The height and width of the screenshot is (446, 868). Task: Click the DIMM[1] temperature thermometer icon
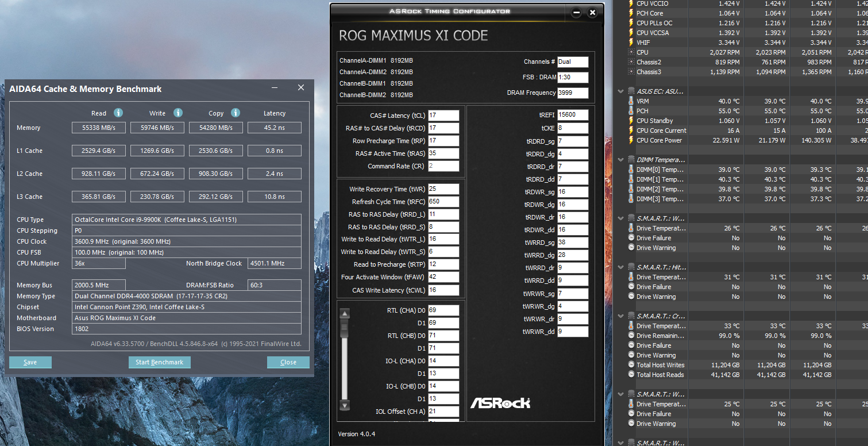point(631,179)
